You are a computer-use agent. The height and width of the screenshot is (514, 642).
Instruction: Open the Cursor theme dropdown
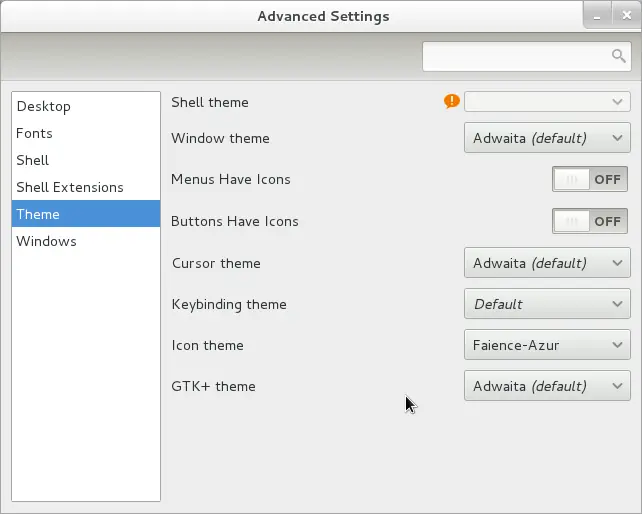(x=547, y=263)
